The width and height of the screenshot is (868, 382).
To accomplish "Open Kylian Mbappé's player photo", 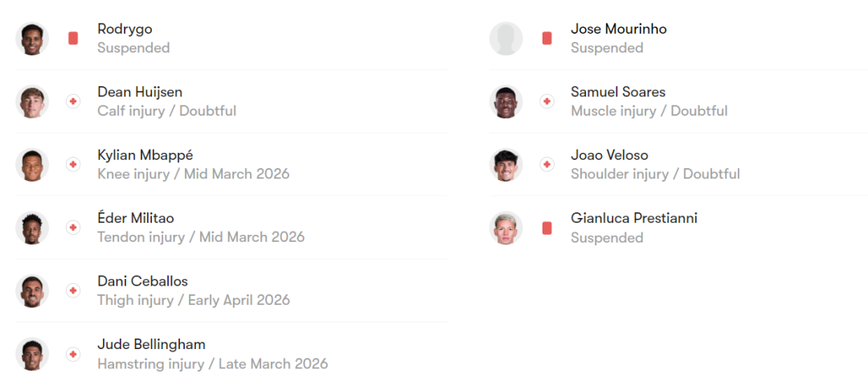I will click(x=32, y=165).
